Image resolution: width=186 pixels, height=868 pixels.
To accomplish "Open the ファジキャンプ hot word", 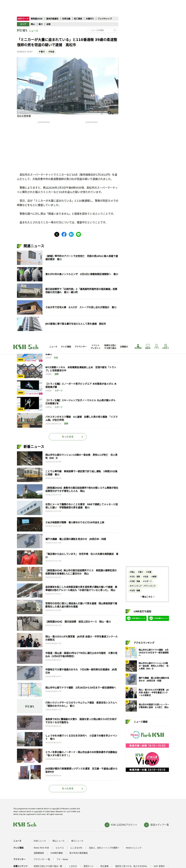I will point(105,19).
